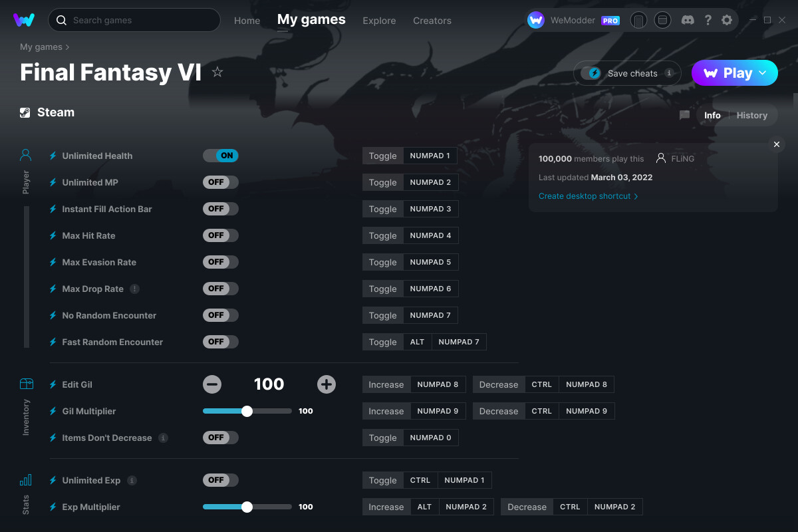The width and height of the screenshot is (798, 532).
Task: Click the WeMod logo icon
Action: coord(24,20)
